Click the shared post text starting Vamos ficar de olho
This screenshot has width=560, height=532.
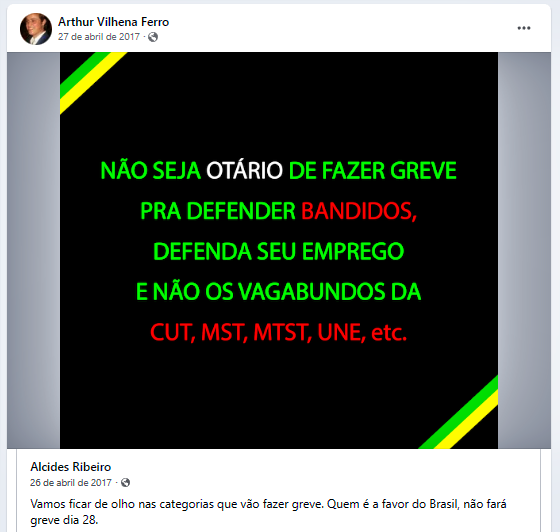pos(268,512)
